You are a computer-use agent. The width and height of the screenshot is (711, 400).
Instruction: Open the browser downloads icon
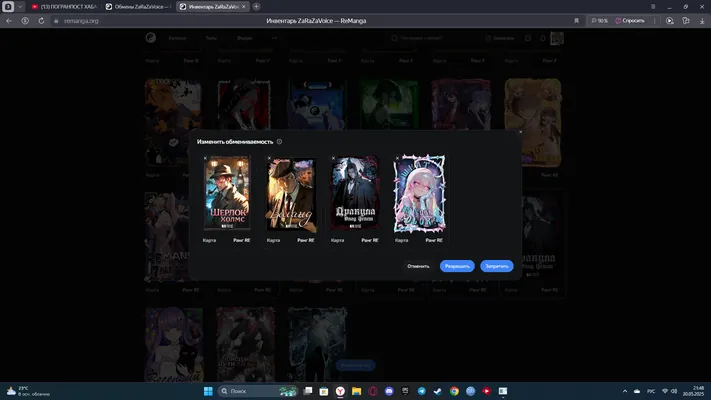click(x=702, y=21)
